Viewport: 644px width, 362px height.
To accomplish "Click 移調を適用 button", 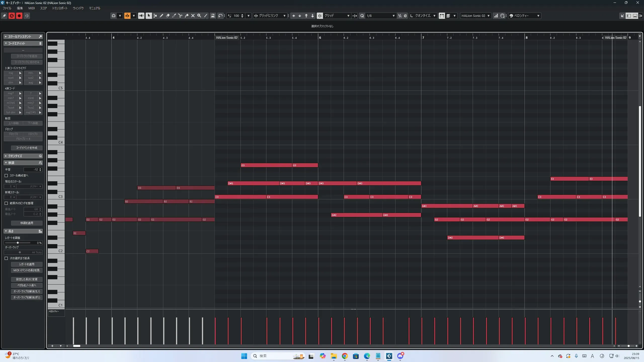I will [x=27, y=223].
